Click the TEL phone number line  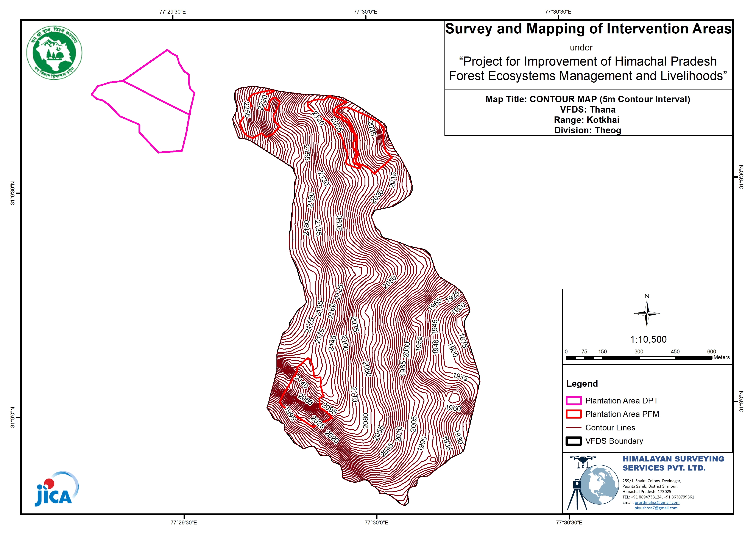pos(658,497)
